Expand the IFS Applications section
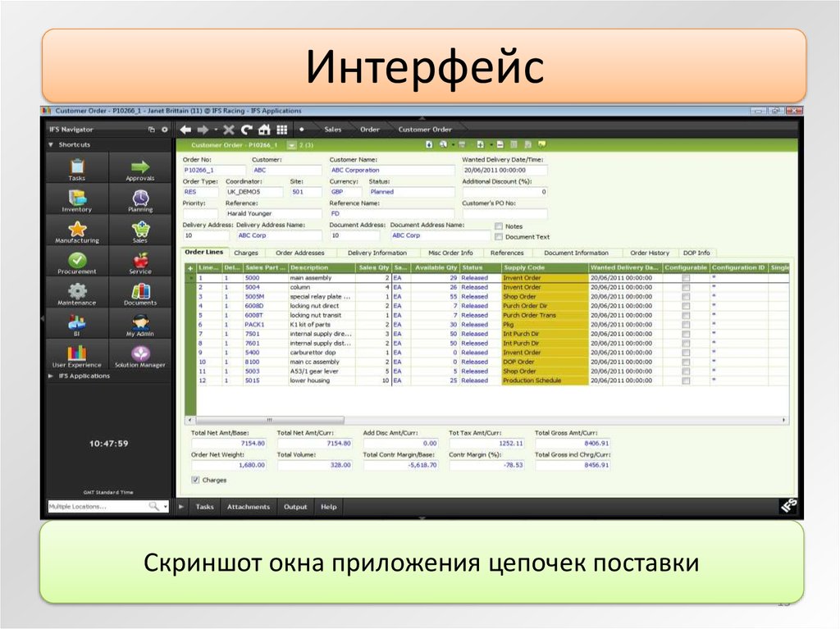Viewport: 840px width, 629px height. click(x=52, y=376)
